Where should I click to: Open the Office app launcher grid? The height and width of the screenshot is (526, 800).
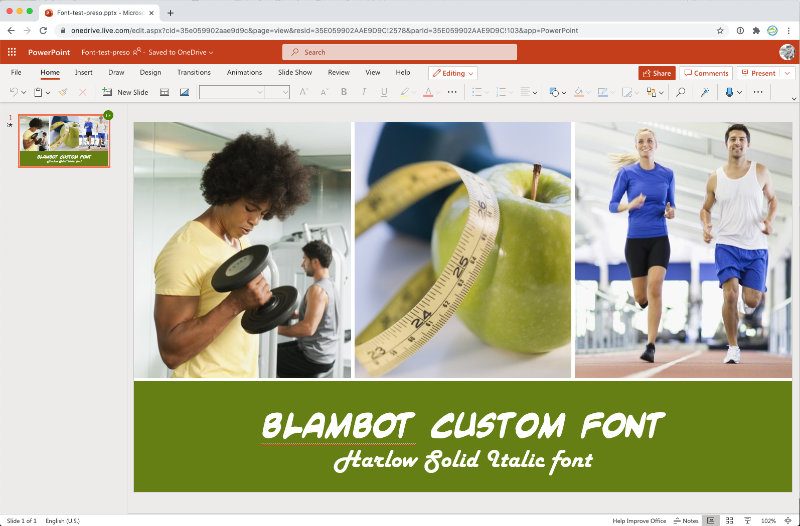coord(12,52)
